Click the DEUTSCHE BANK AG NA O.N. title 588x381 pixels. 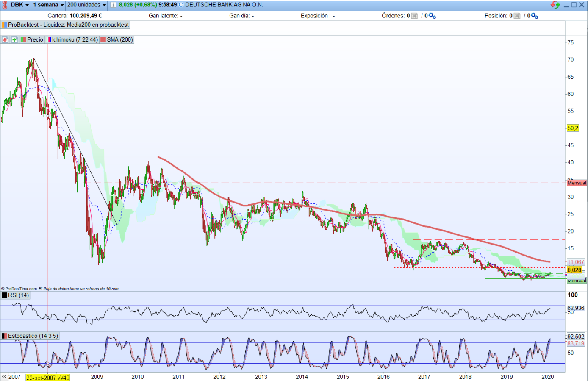pyautogui.click(x=224, y=5)
